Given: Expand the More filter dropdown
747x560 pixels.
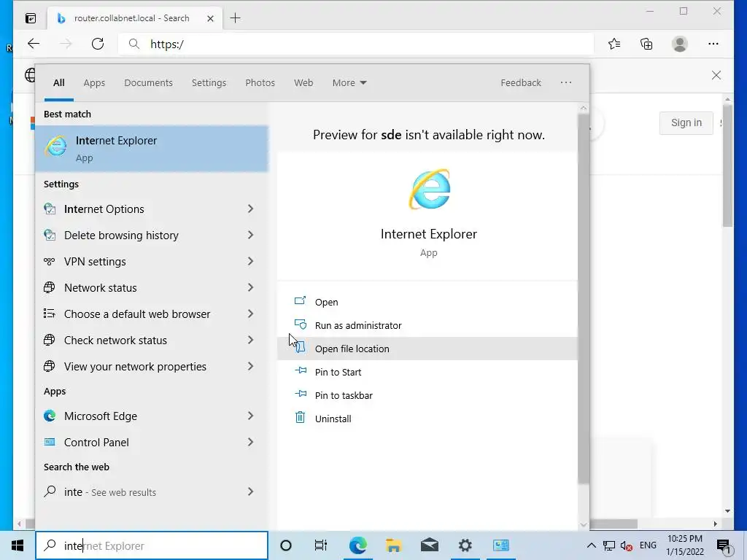Looking at the screenshot, I should pos(349,82).
